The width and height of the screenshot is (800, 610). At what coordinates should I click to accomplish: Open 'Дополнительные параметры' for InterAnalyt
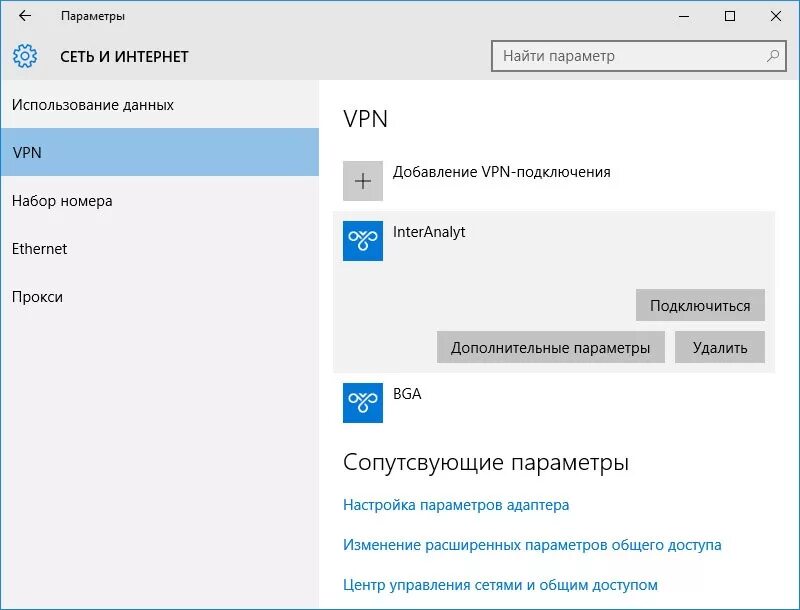pos(551,347)
